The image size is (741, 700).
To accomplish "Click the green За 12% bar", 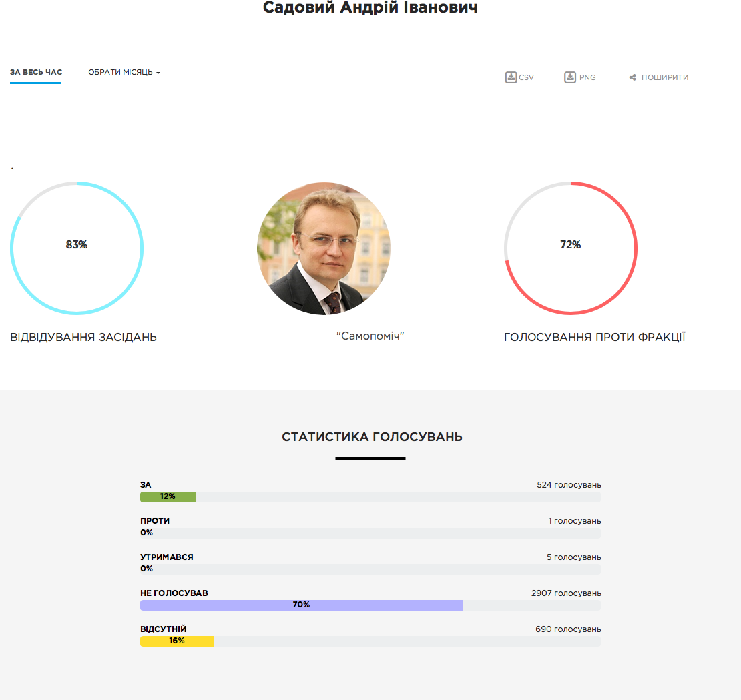I will (168, 497).
